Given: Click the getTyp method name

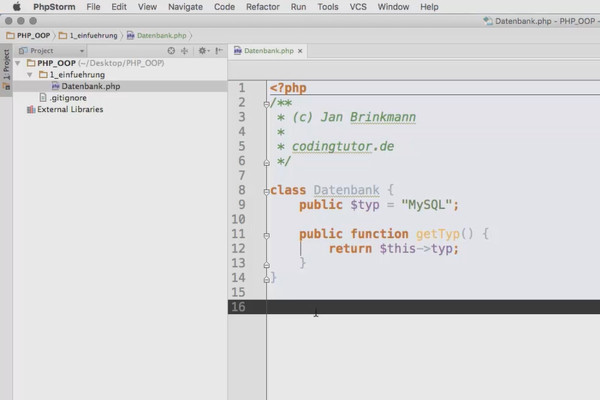Looking at the screenshot, I should [437, 233].
